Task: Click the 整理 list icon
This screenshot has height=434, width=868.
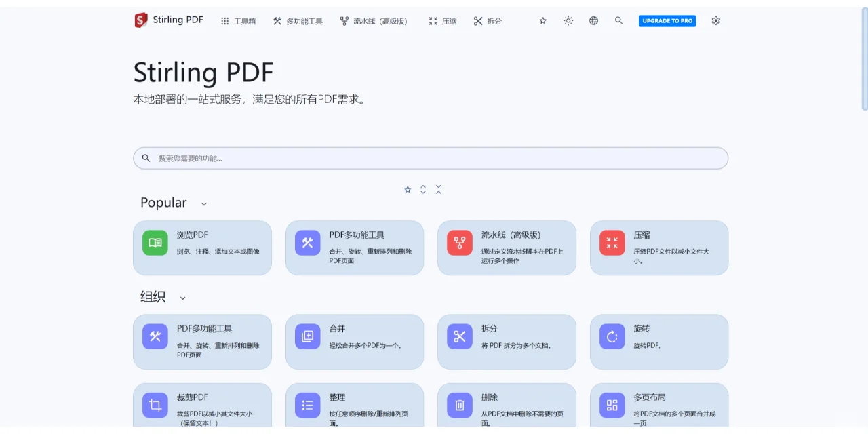Action: tap(308, 406)
